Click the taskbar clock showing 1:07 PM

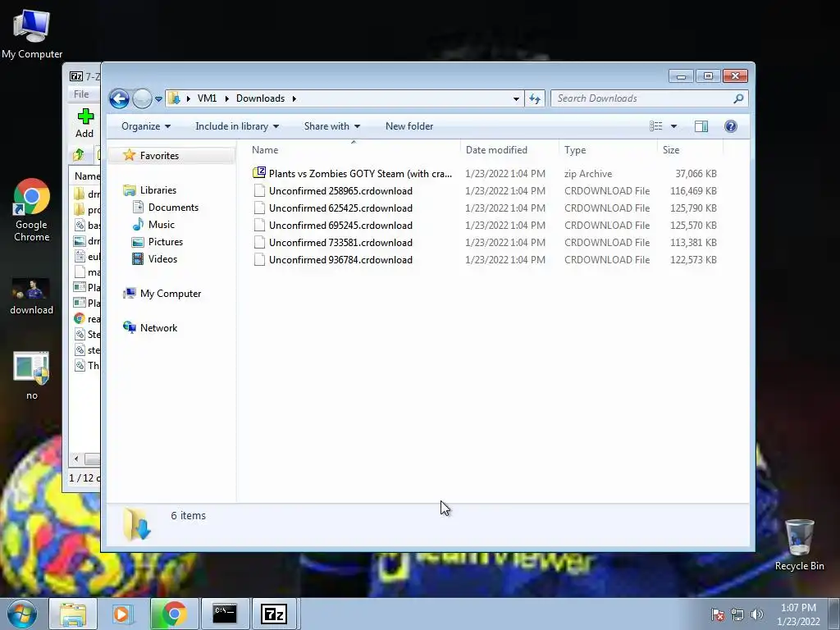798,614
